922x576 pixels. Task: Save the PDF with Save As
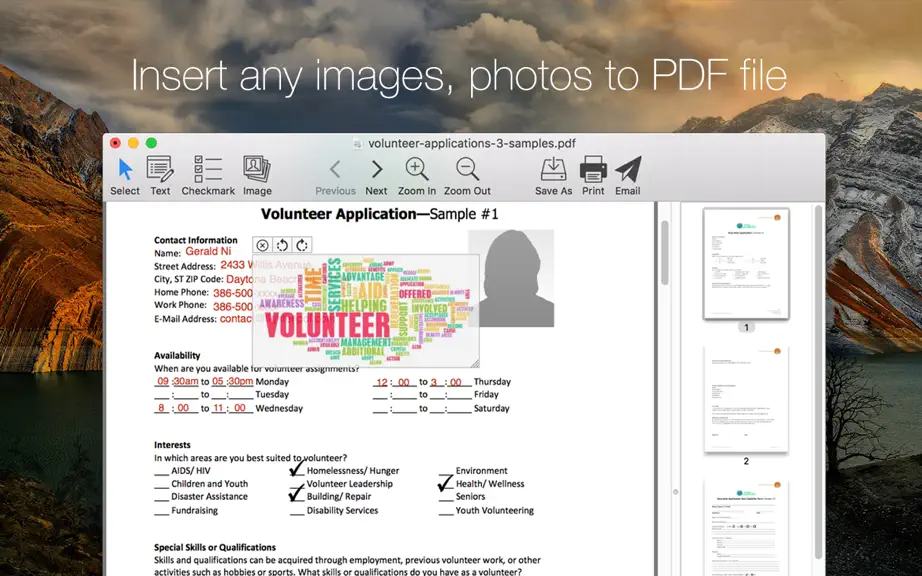(x=553, y=176)
